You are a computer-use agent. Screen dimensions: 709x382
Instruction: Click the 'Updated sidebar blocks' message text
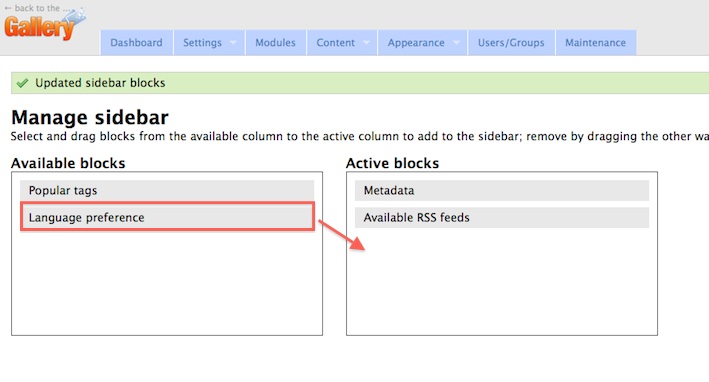[x=100, y=83]
